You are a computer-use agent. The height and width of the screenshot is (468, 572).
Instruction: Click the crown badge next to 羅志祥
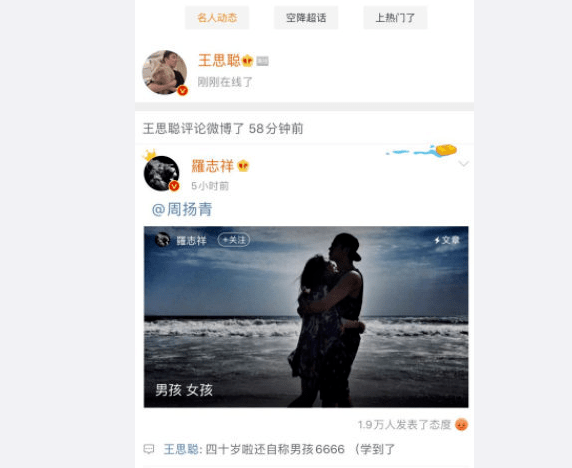(243, 166)
